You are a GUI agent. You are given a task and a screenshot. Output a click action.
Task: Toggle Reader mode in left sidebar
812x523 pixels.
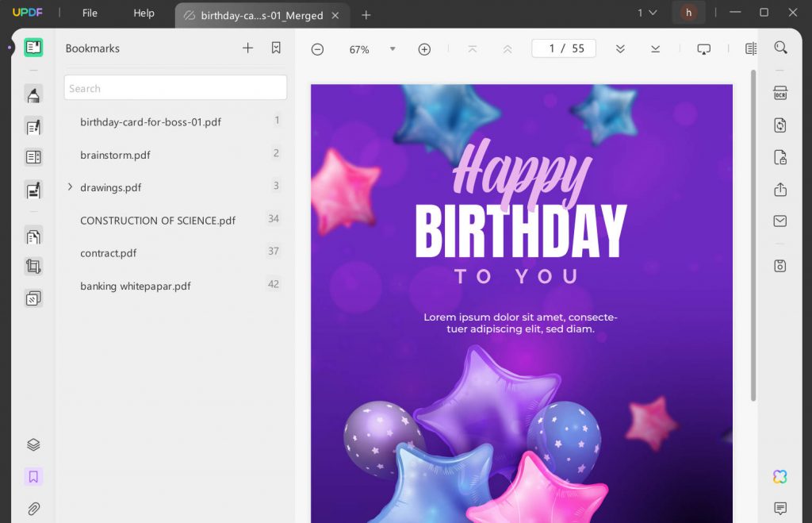33,48
